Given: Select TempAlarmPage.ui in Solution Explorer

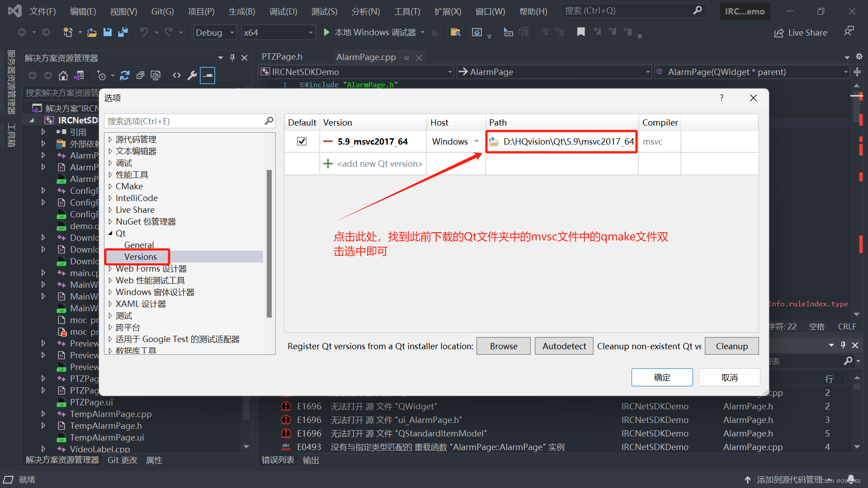Looking at the screenshot, I should (x=107, y=437).
